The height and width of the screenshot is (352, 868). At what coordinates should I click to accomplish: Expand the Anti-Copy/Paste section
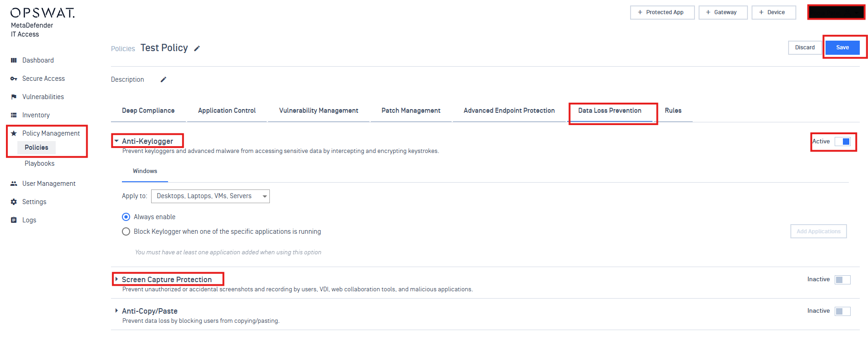tap(116, 311)
